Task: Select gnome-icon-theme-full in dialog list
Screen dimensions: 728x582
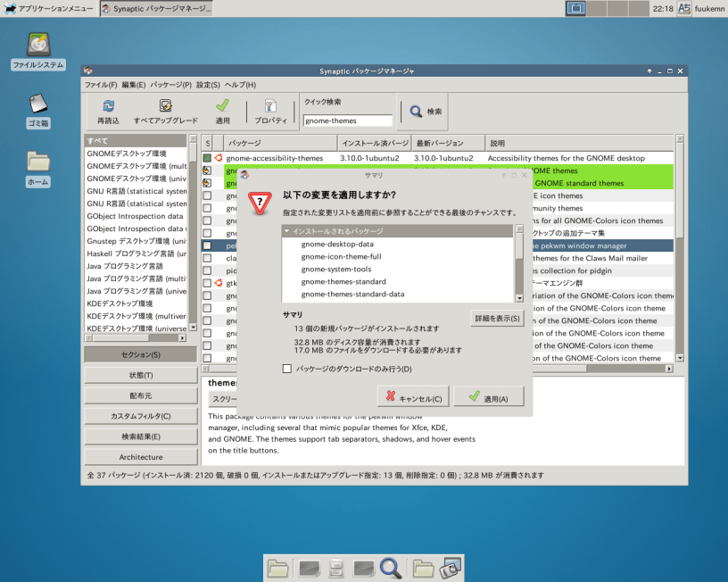Action: 341,256
